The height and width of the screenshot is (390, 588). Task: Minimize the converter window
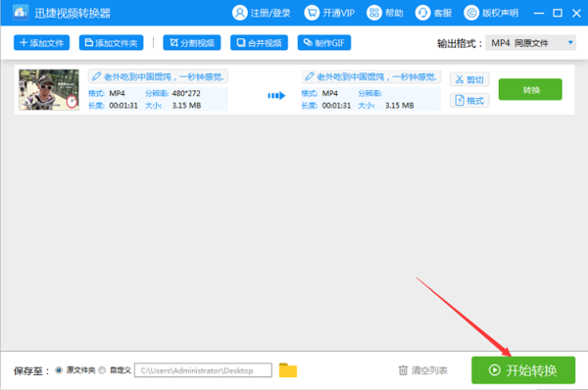click(x=539, y=13)
